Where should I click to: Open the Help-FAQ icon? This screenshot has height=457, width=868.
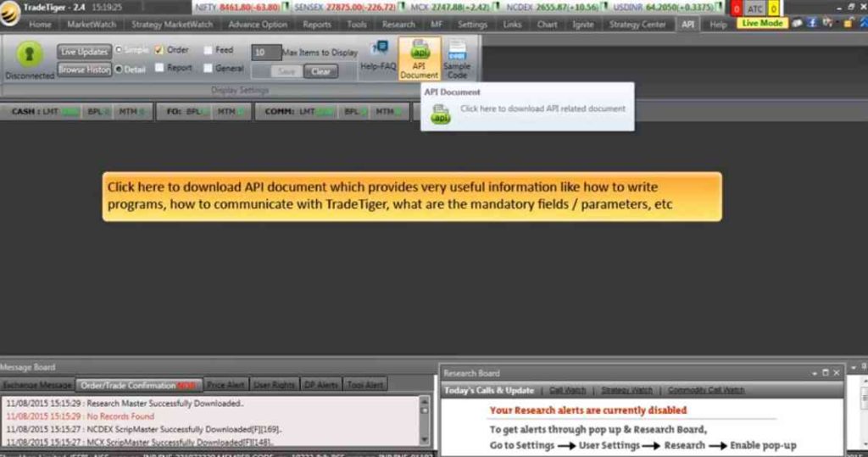point(380,50)
